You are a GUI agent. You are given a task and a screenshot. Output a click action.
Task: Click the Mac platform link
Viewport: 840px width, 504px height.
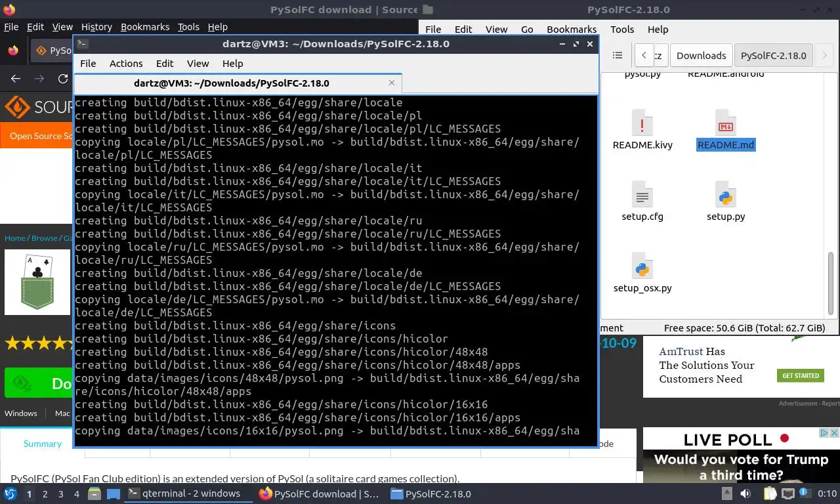(x=62, y=413)
